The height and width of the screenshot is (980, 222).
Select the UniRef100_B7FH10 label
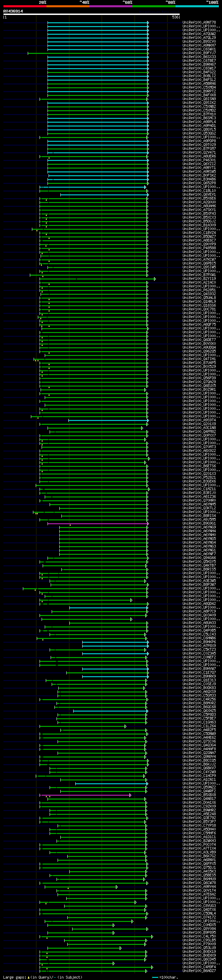point(199,114)
